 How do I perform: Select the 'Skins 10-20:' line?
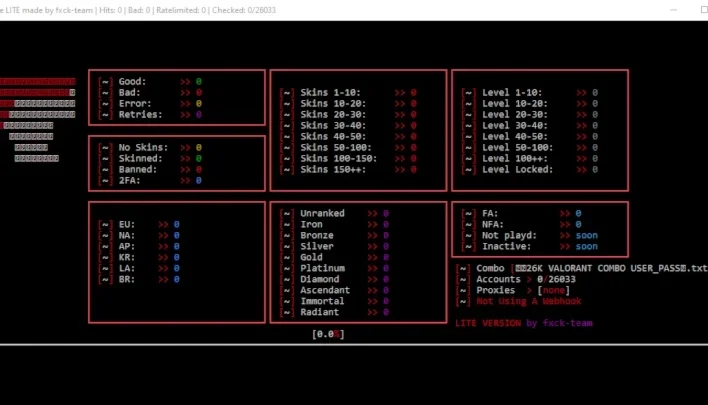click(348, 103)
